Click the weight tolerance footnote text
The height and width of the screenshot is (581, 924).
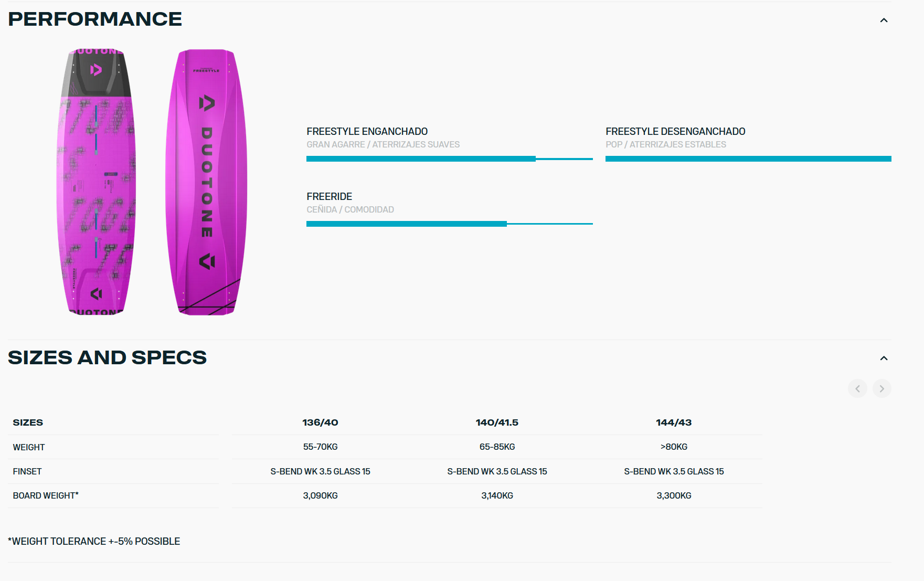click(x=94, y=541)
